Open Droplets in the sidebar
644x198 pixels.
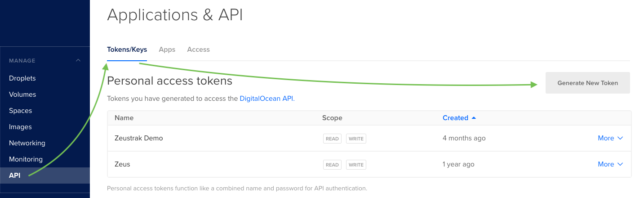pos(22,78)
